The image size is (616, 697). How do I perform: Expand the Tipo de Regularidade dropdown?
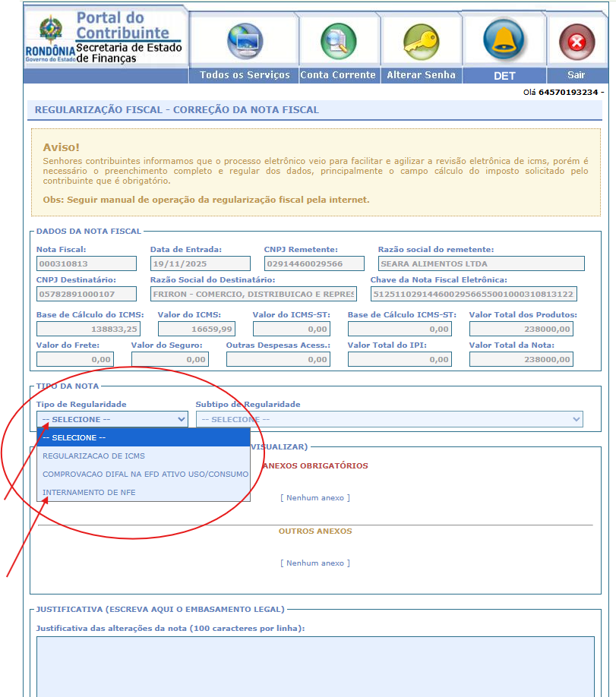tap(112, 419)
